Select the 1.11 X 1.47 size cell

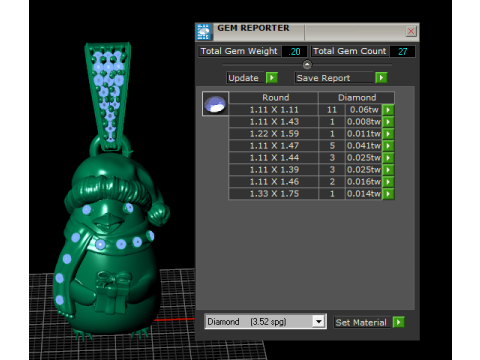[x=273, y=146]
